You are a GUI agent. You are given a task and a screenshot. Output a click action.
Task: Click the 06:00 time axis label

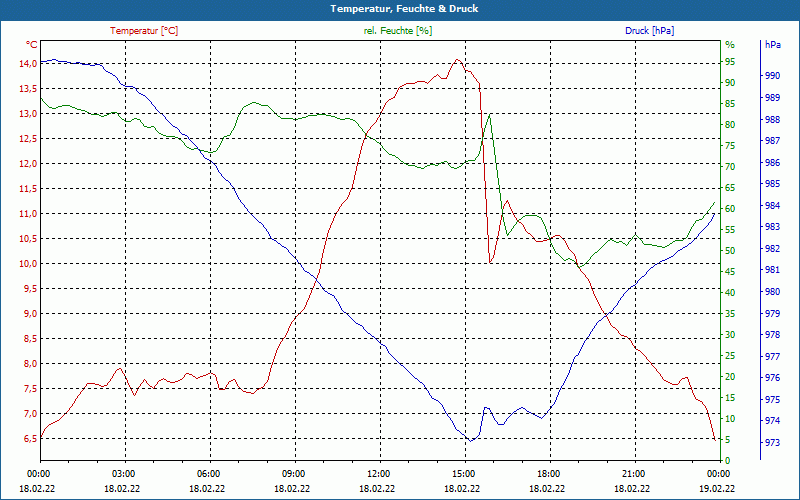click(208, 474)
